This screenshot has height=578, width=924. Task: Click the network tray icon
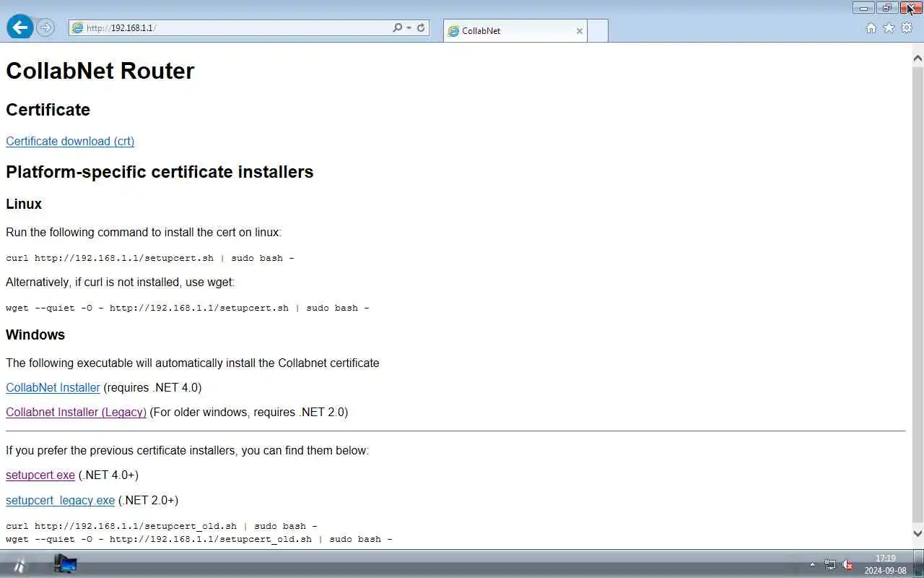point(830,565)
